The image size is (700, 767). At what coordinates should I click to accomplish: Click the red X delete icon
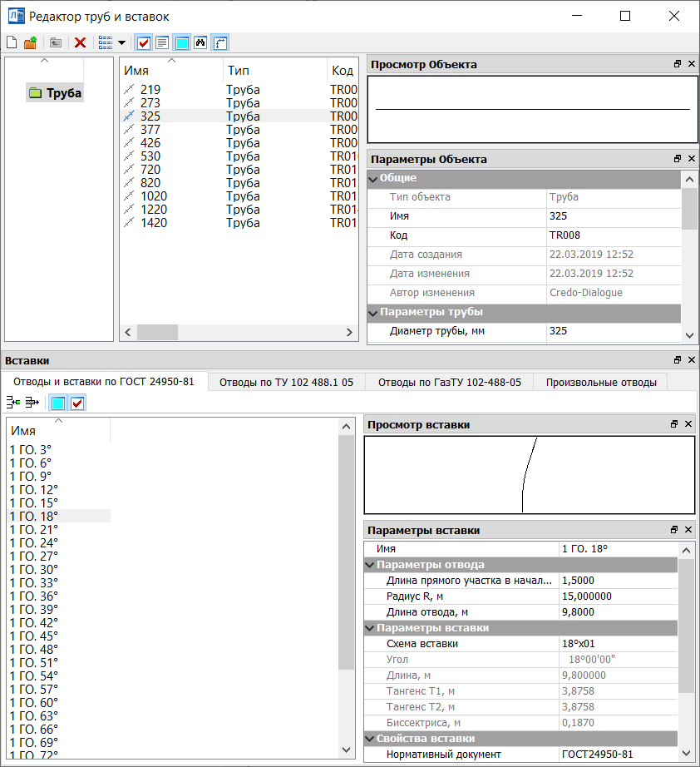click(x=80, y=43)
